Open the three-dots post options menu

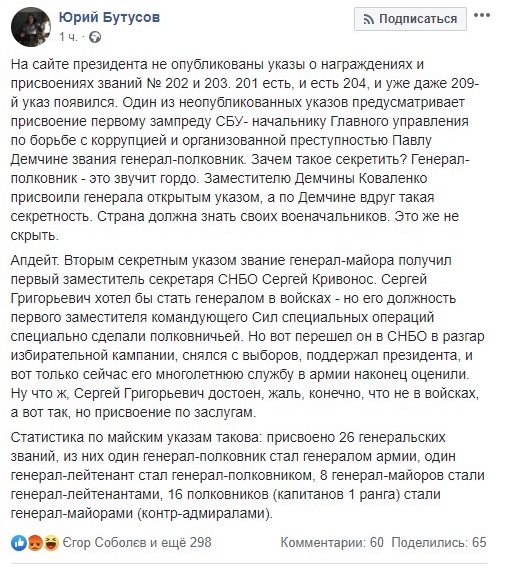coord(482,15)
